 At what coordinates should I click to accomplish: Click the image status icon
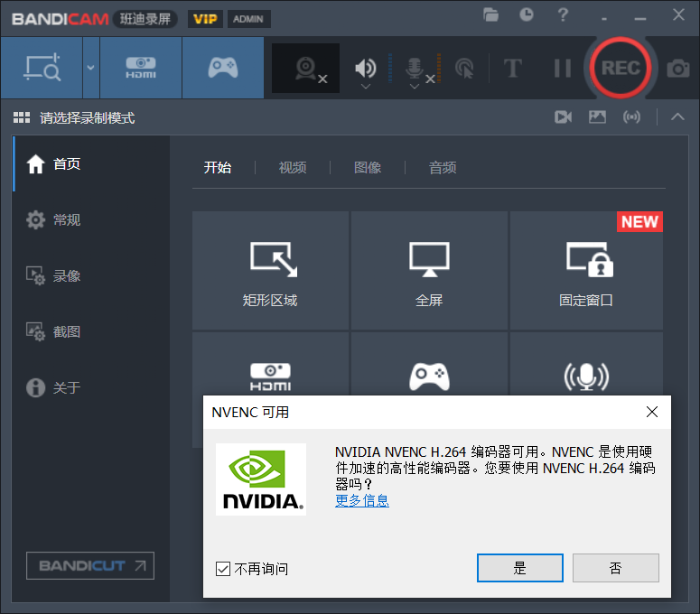coord(597,117)
